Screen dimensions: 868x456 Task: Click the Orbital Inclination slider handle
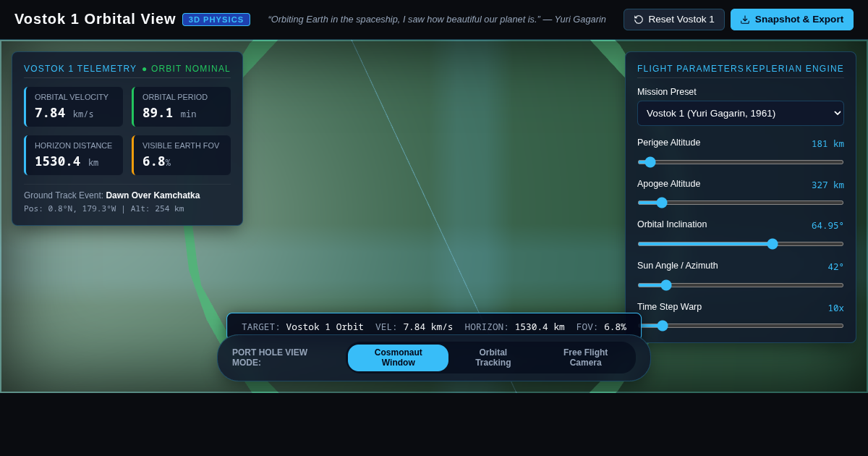pos(773,244)
